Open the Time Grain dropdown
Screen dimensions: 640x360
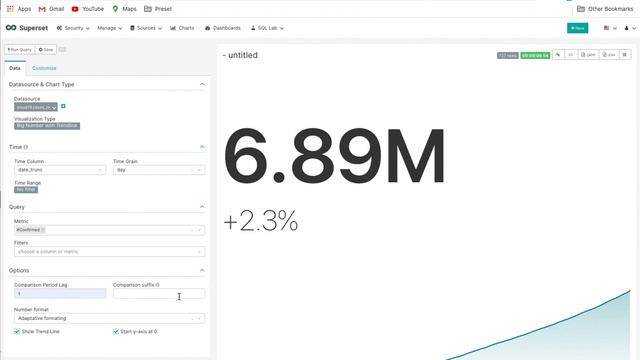[159, 170]
